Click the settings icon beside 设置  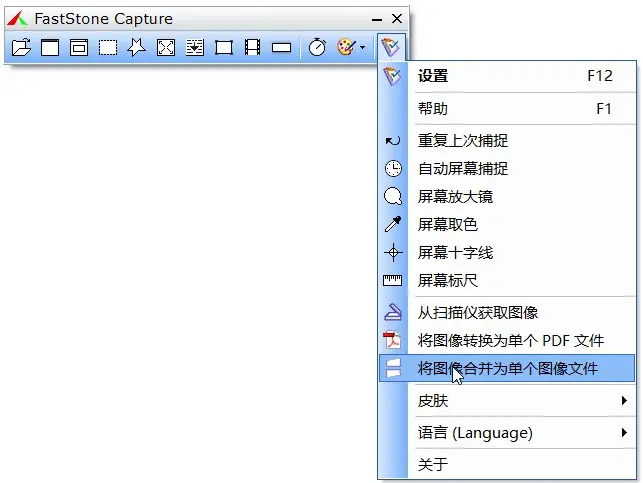392,76
